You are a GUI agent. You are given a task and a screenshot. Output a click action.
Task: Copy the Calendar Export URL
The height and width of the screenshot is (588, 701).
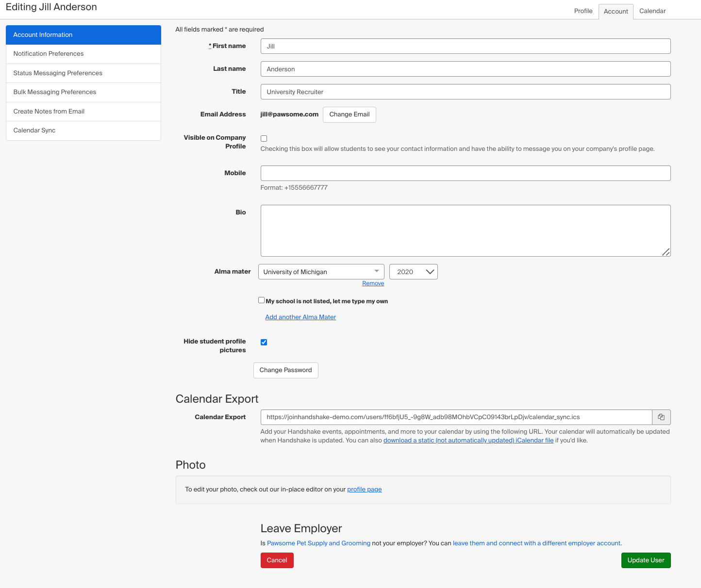pyautogui.click(x=661, y=417)
